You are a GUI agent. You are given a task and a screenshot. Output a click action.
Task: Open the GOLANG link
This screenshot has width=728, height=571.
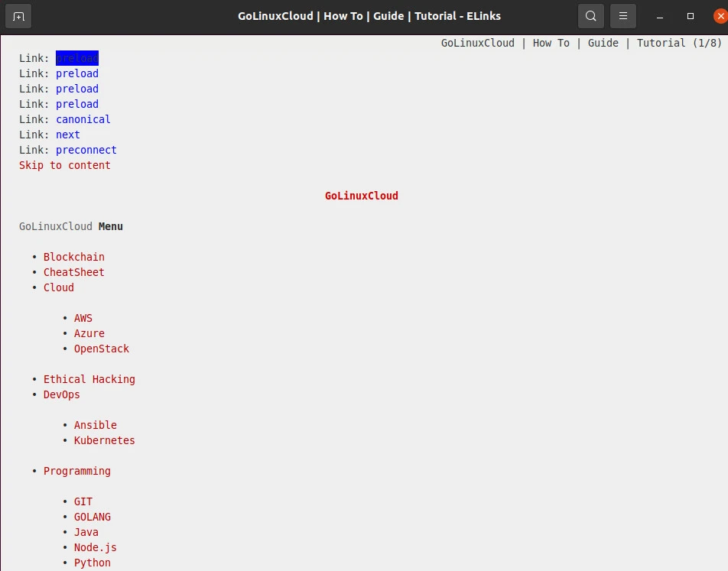point(92,517)
